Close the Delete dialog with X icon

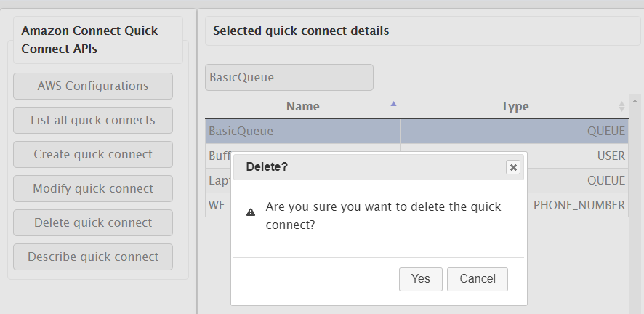[x=513, y=167]
